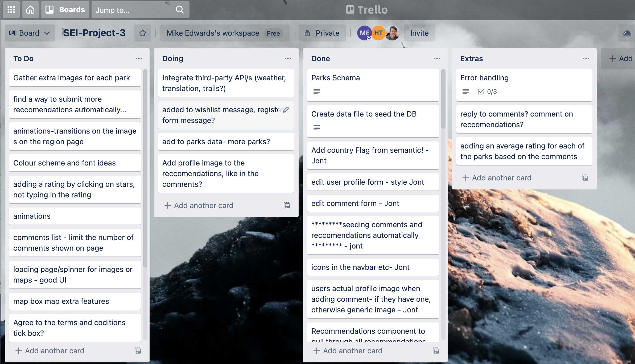Viewport: 635px width, 364px height.
Task: Focus the Jump to search field
Action: [x=140, y=10]
